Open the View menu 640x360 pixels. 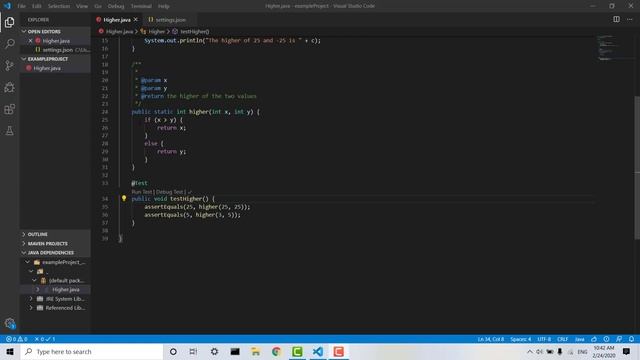tap(82, 6)
